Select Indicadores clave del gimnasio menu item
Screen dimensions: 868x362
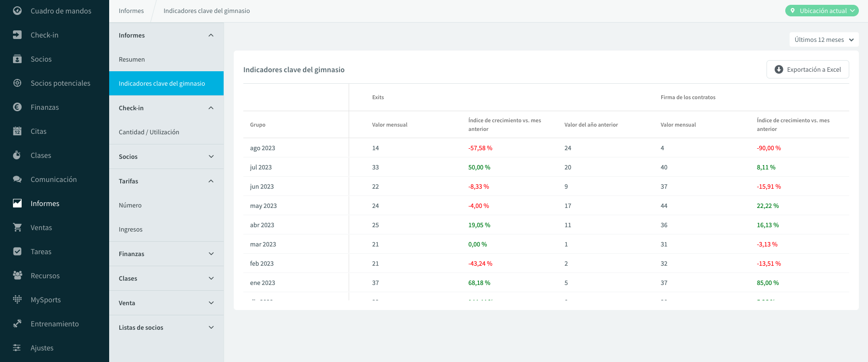[x=166, y=83]
